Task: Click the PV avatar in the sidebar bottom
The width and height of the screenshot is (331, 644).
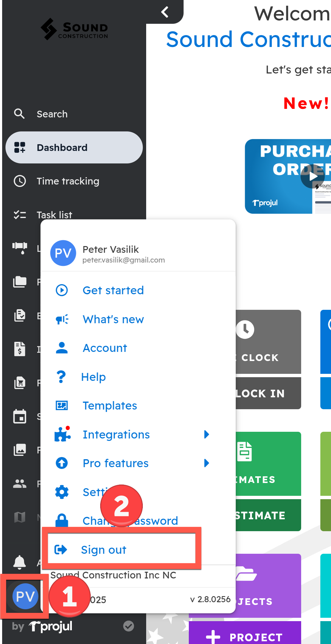Action: pyautogui.click(x=25, y=596)
